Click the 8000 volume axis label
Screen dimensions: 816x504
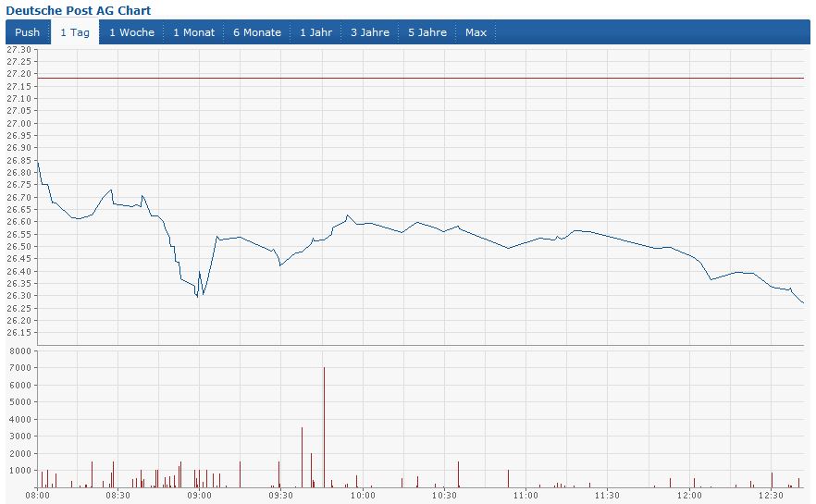(x=20, y=351)
